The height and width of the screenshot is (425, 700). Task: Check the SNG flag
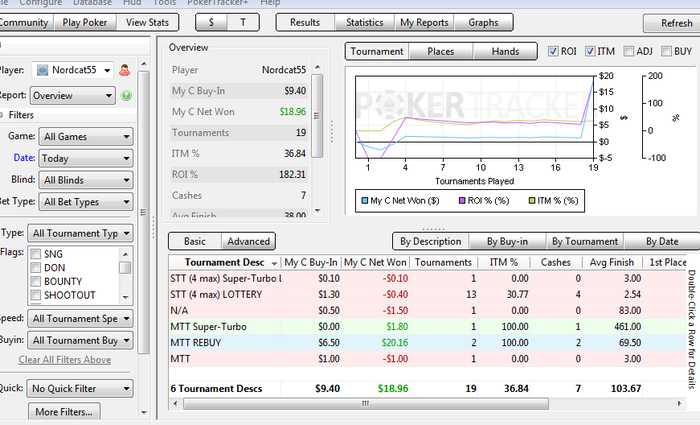click(35, 254)
